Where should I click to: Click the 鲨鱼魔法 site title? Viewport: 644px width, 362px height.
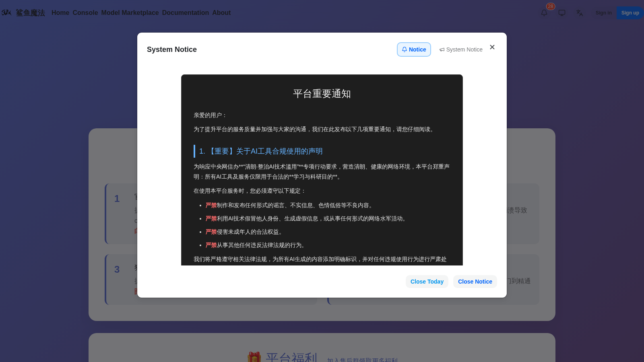(x=31, y=13)
